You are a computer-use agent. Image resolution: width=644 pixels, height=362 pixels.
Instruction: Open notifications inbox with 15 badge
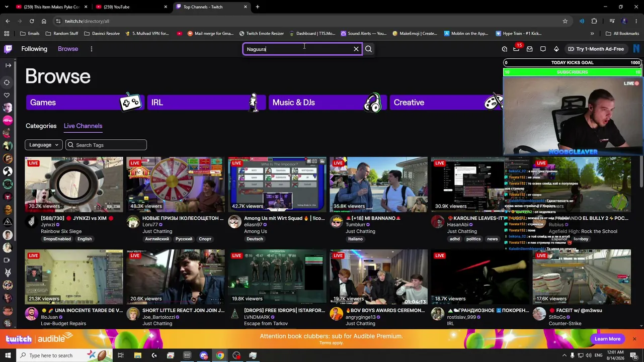pos(517,49)
